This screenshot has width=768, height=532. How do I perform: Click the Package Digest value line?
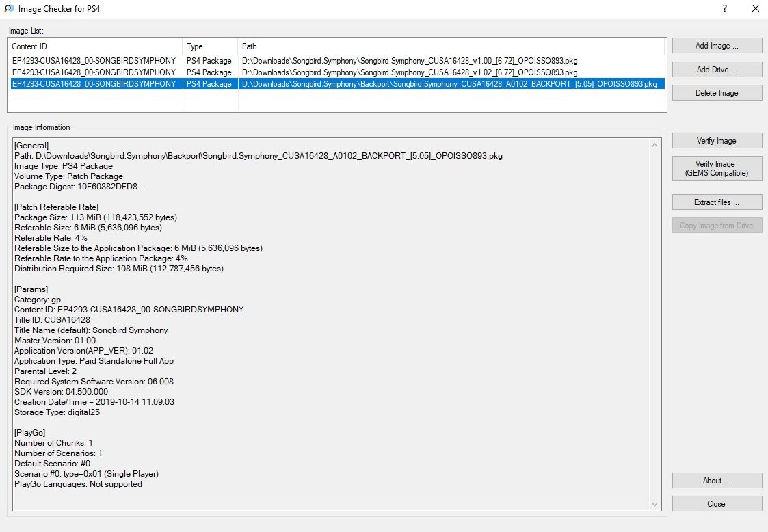[79, 187]
